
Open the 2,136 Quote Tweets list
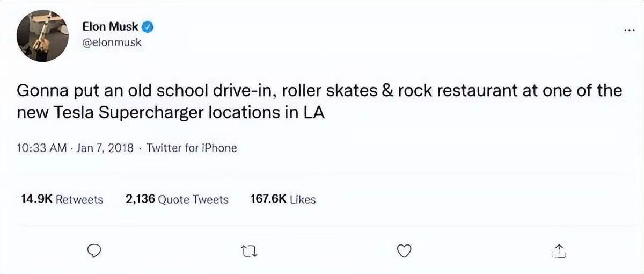pyautogui.click(x=177, y=199)
